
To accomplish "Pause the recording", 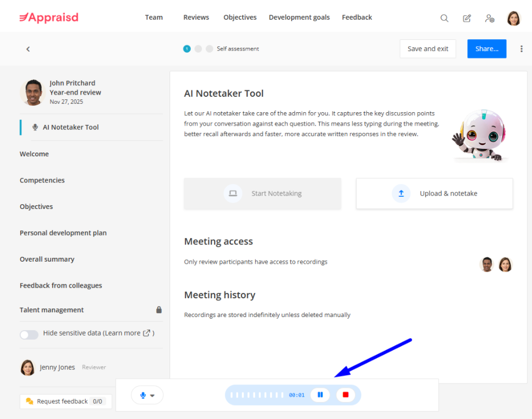I will coord(320,395).
